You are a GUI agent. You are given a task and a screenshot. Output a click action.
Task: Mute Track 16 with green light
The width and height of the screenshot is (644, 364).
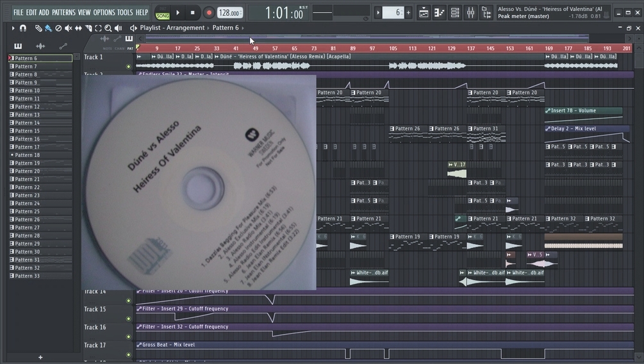point(129,337)
